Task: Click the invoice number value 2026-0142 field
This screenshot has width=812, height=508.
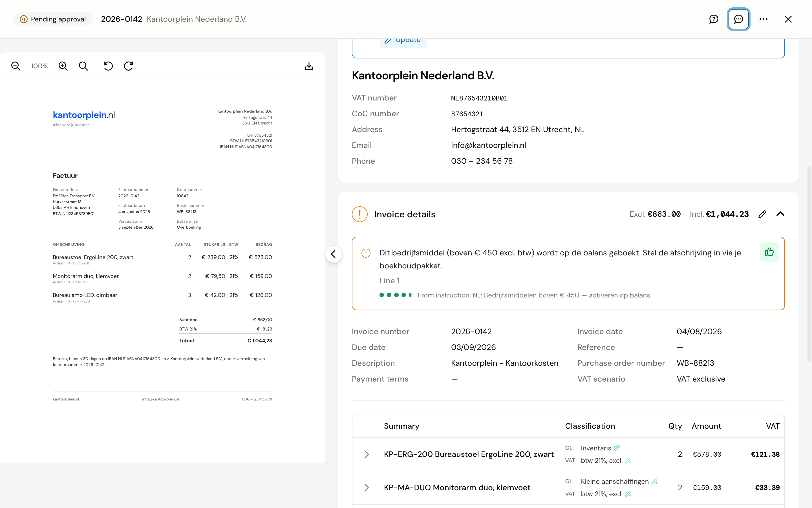Action: [471, 331]
